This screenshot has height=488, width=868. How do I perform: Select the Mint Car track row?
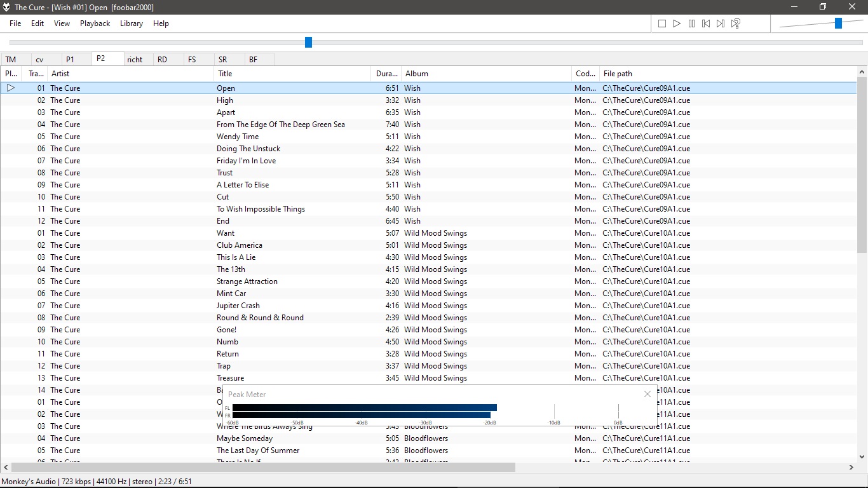231,294
